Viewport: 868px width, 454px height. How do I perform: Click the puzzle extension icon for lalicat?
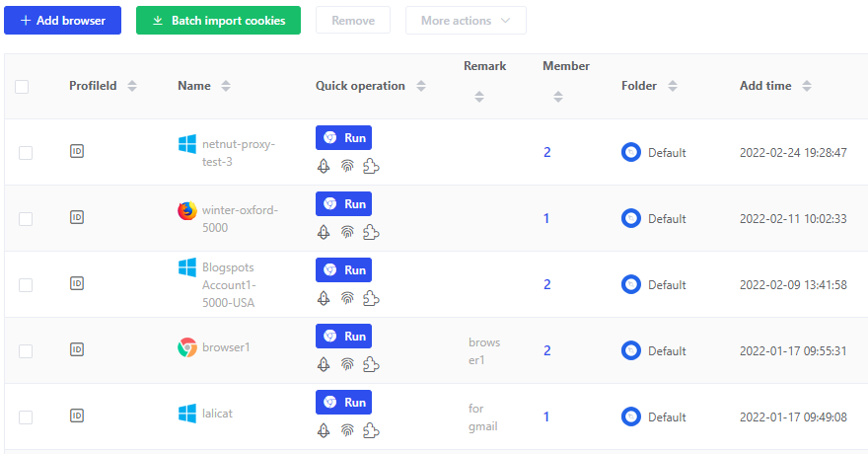click(371, 430)
